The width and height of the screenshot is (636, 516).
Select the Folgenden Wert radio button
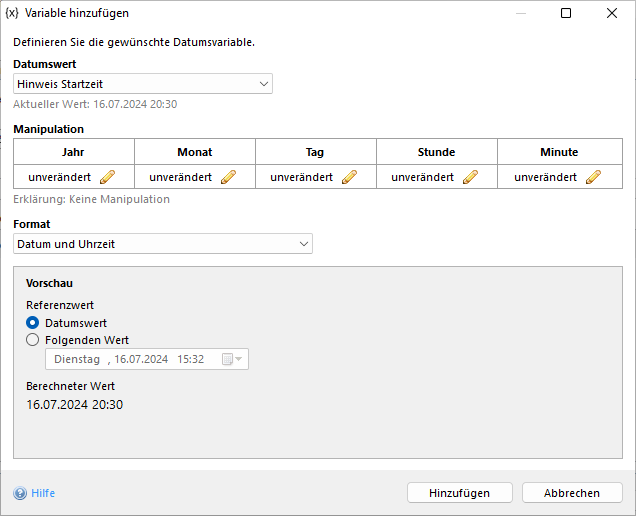pos(33,340)
